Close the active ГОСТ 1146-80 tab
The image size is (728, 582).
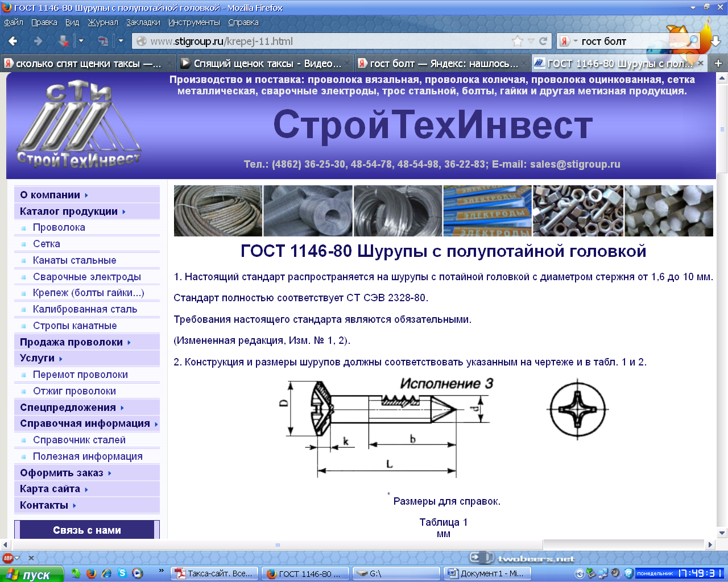(x=701, y=63)
